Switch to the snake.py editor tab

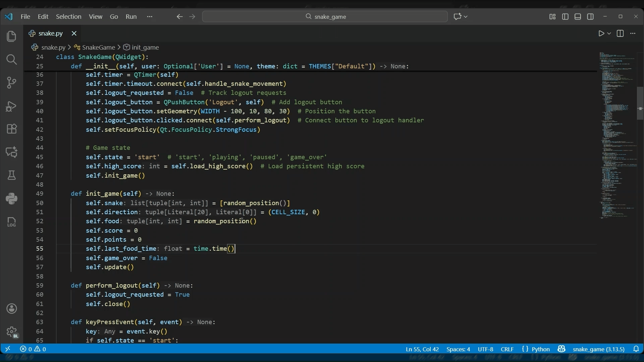pyautogui.click(x=50, y=33)
